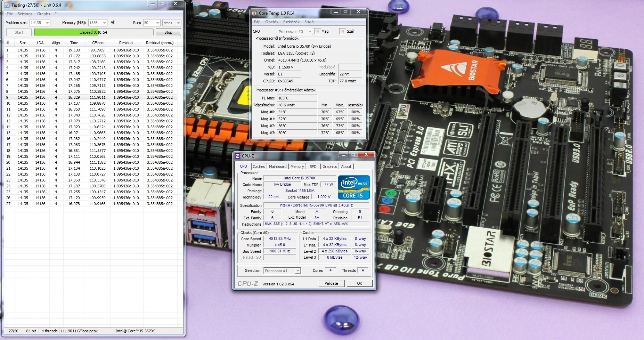This screenshot has width=644, height=340.
Task: Click the Mag #2 temperature '56°C' in Core Temp
Action: coord(297,126)
